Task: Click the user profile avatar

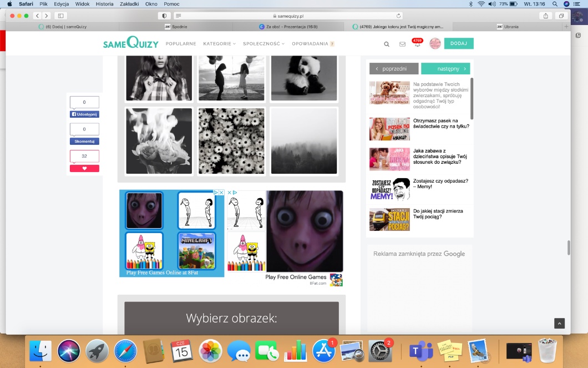Action: click(435, 44)
